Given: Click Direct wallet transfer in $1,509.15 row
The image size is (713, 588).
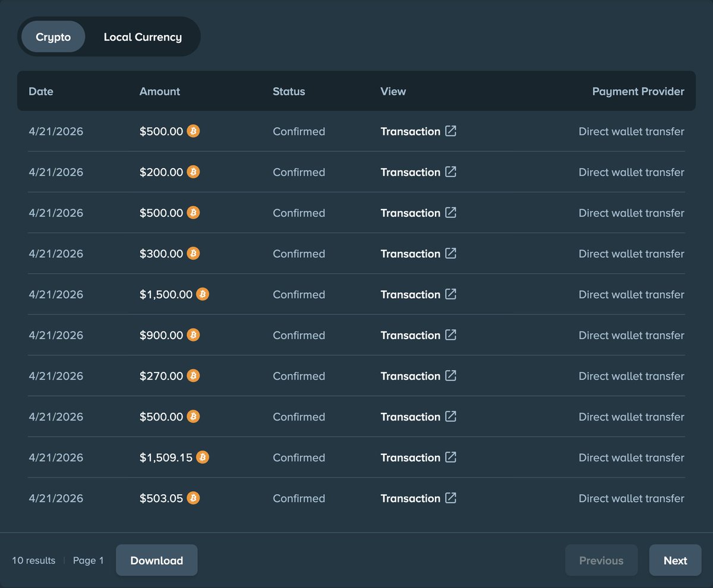Looking at the screenshot, I should [x=632, y=458].
